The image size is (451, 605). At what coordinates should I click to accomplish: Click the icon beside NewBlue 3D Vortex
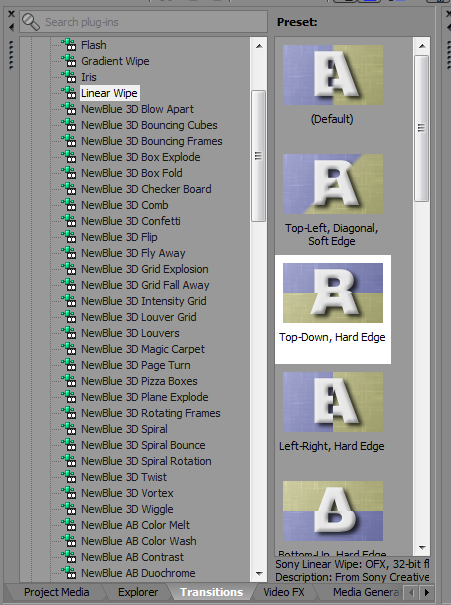click(69, 493)
